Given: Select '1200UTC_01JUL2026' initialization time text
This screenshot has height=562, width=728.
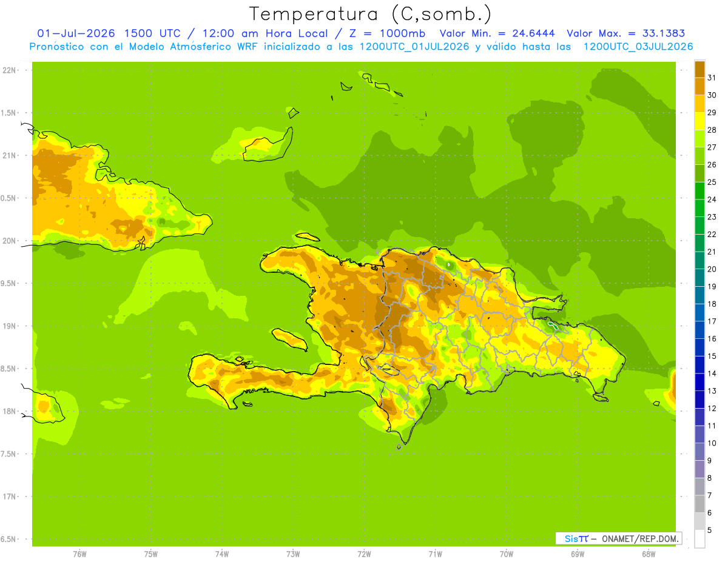Looking at the screenshot, I should pos(414,47).
